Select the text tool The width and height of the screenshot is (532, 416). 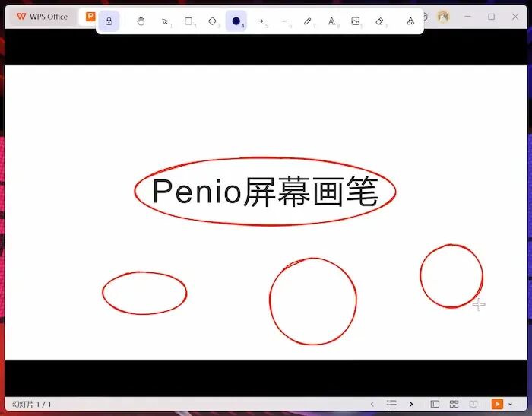point(332,21)
